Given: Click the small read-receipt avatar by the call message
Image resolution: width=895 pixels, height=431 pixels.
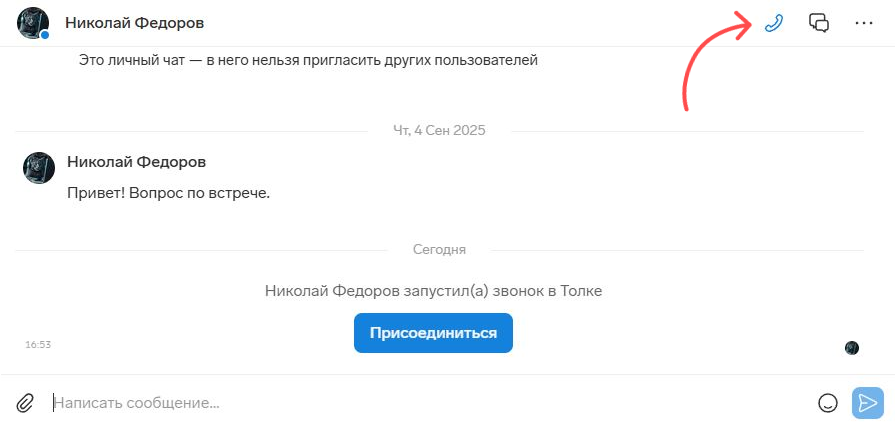Looking at the screenshot, I should [x=852, y=347].
